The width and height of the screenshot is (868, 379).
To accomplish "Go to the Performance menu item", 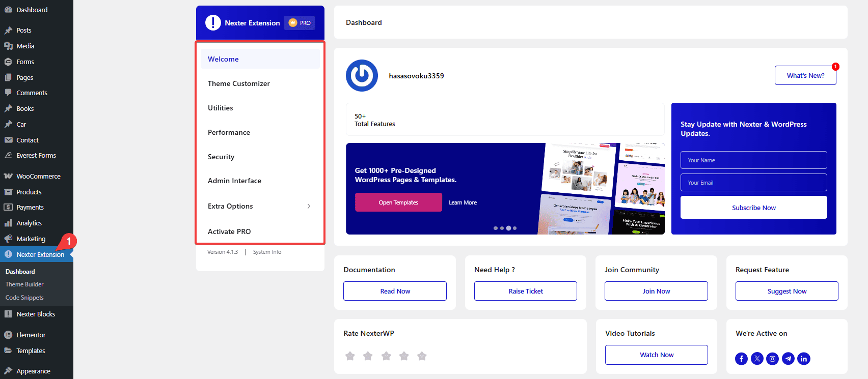I will point(229,132).
